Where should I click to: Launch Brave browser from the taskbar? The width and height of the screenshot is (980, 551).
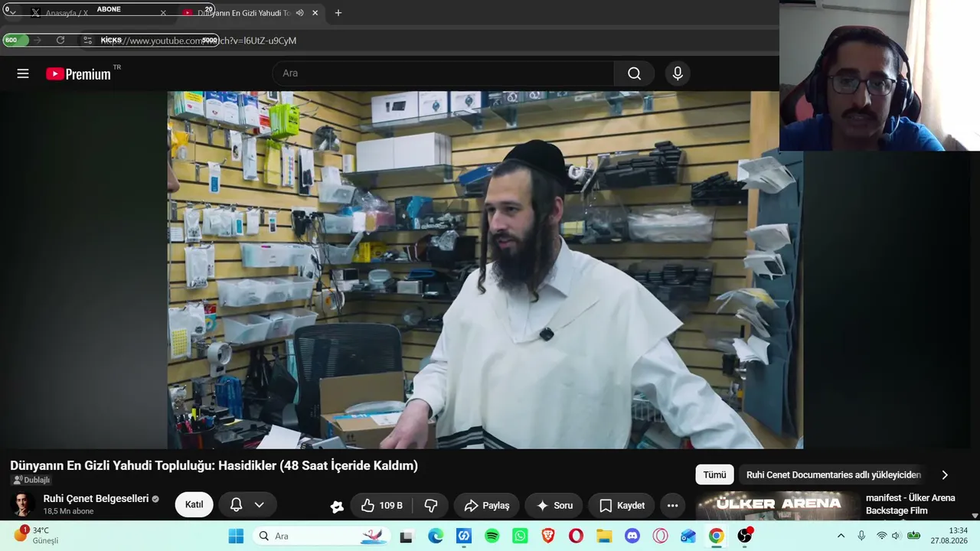[548, 536]
